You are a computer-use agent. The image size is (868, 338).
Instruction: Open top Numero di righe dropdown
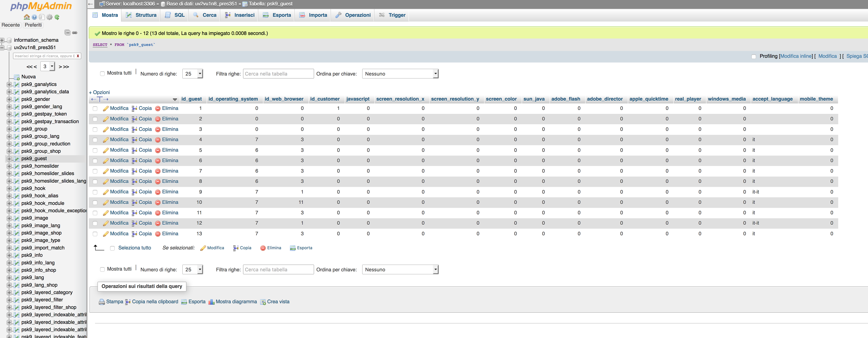pos(192,73)
